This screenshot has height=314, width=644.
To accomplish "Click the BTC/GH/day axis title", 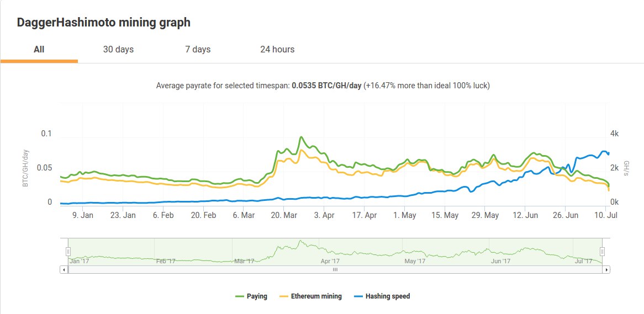I will (25, 168).
